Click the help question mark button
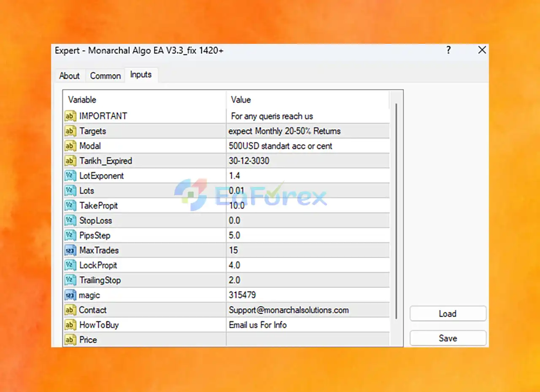The image size is (540, 392). (x=448, y=50)
